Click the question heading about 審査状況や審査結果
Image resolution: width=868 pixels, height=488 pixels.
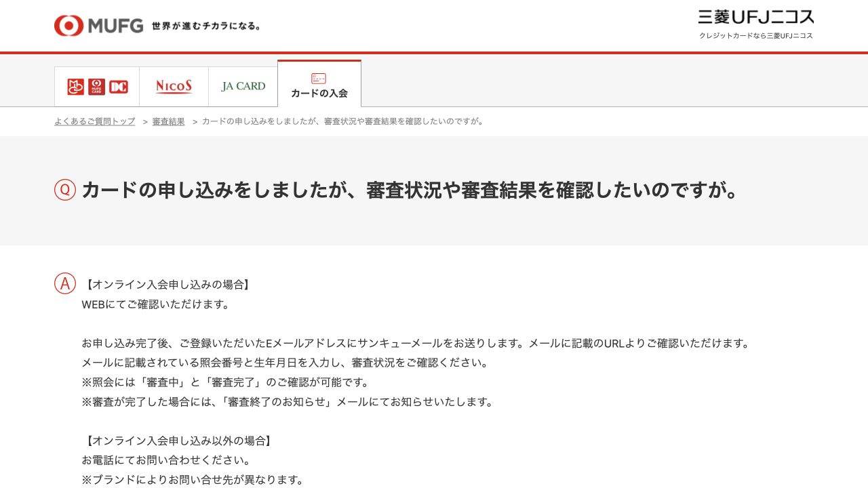coord(411,190)
